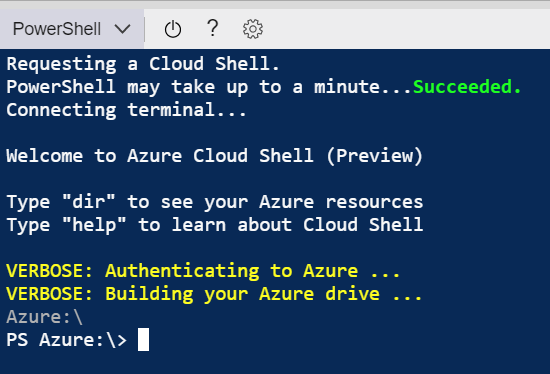Click the "Welcome to Azure Cloud Shell" line
This screenshot has width=550, height=374.
[215, 156]
